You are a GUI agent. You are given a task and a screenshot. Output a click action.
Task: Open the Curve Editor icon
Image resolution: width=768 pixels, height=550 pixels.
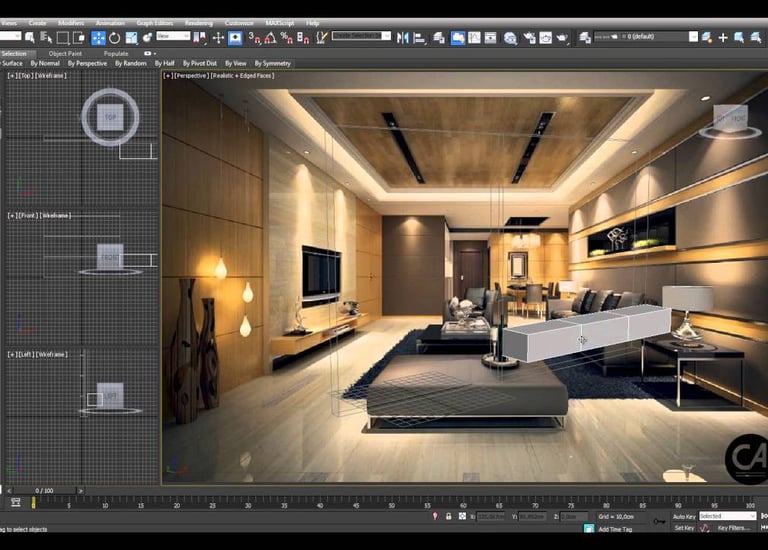(474, 38)
